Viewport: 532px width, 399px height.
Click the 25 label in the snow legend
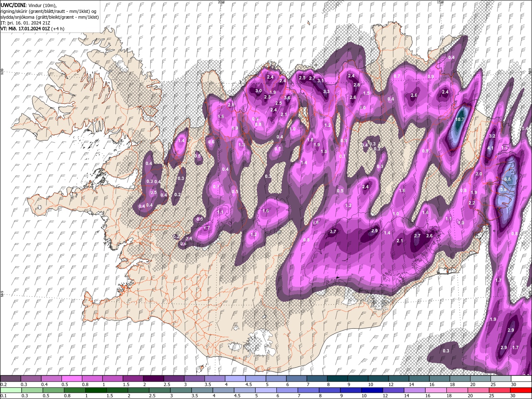pyautogui.click(x=493, y=384)
